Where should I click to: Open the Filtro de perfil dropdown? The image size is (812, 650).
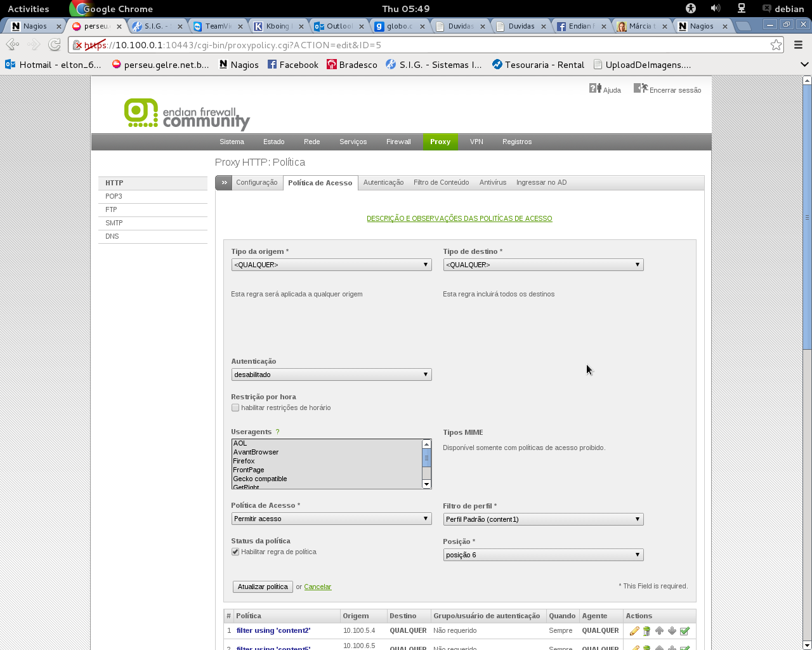tap(543, 519)
